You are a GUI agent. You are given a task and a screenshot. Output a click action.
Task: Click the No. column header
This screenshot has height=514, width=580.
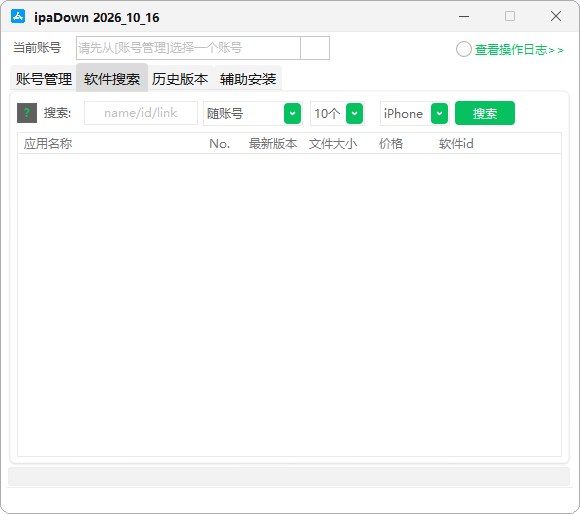tap(220, 143)
